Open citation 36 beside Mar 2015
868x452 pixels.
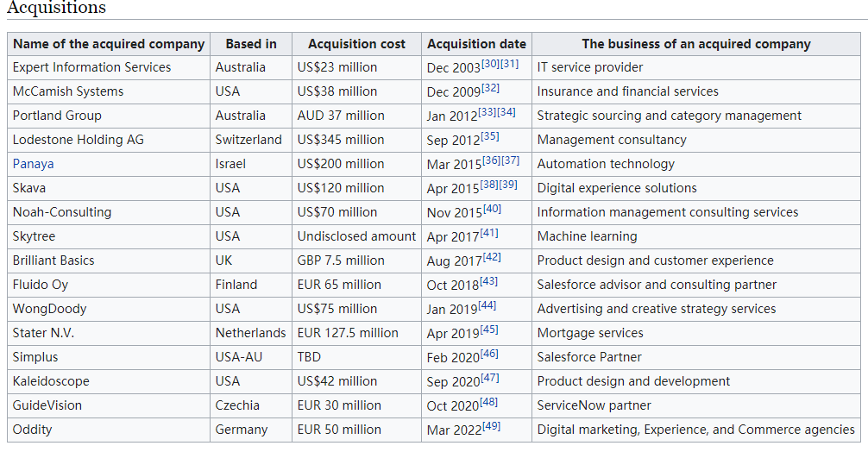(x=491, y=160)
